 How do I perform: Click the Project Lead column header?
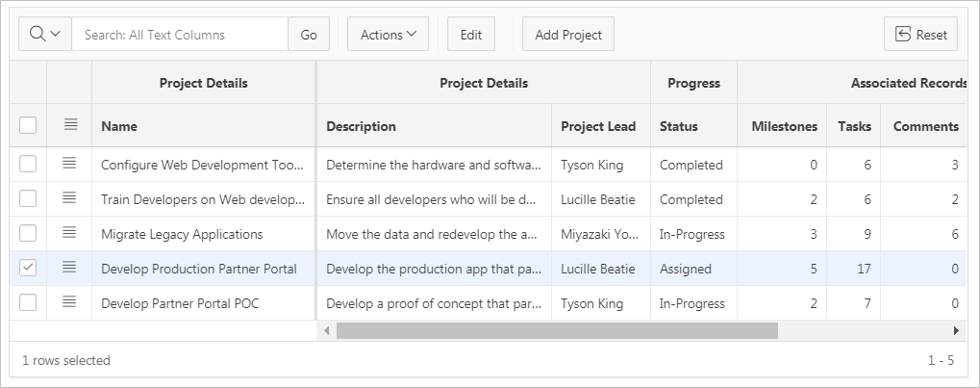(x=597, y=126)
